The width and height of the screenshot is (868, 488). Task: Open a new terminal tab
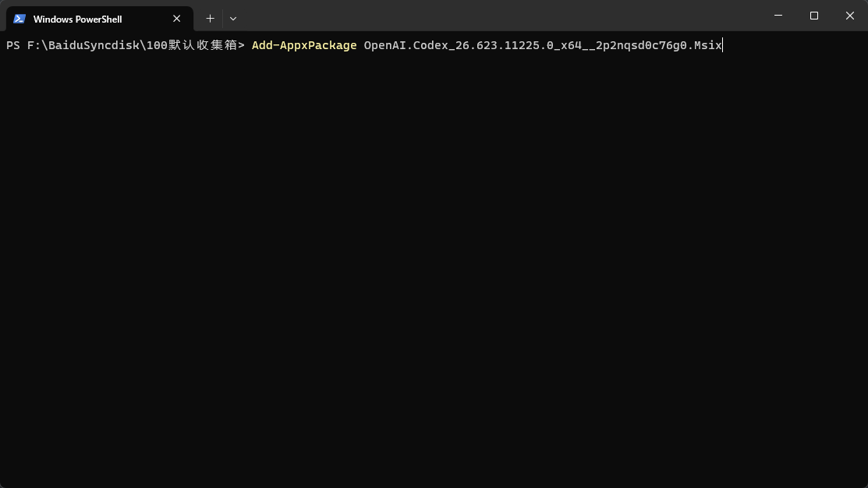click(x=210, y=19)
